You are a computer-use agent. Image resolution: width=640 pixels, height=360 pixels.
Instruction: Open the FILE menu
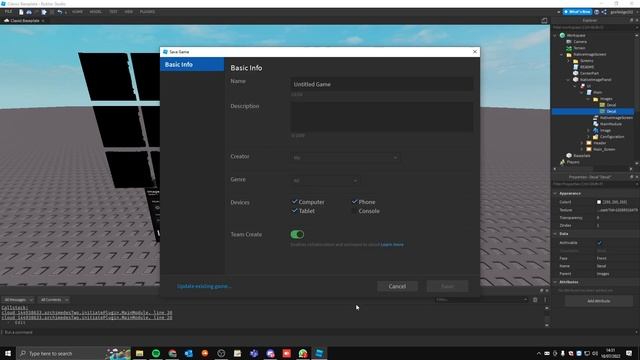8,12
